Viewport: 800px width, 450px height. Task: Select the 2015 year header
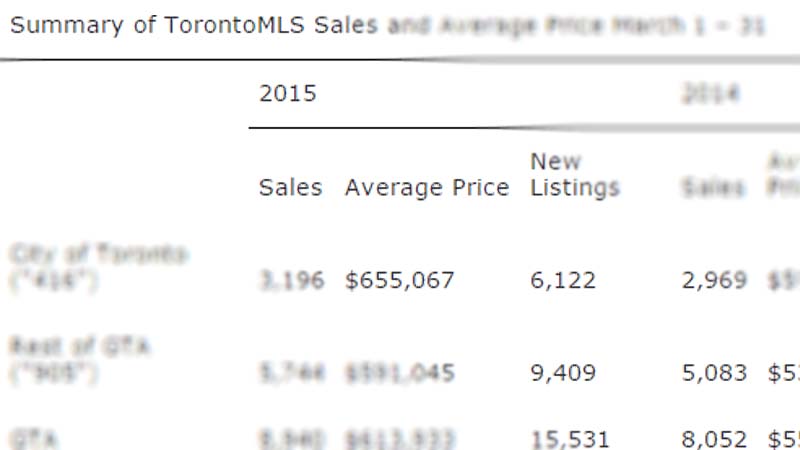[x=288, y=93]
